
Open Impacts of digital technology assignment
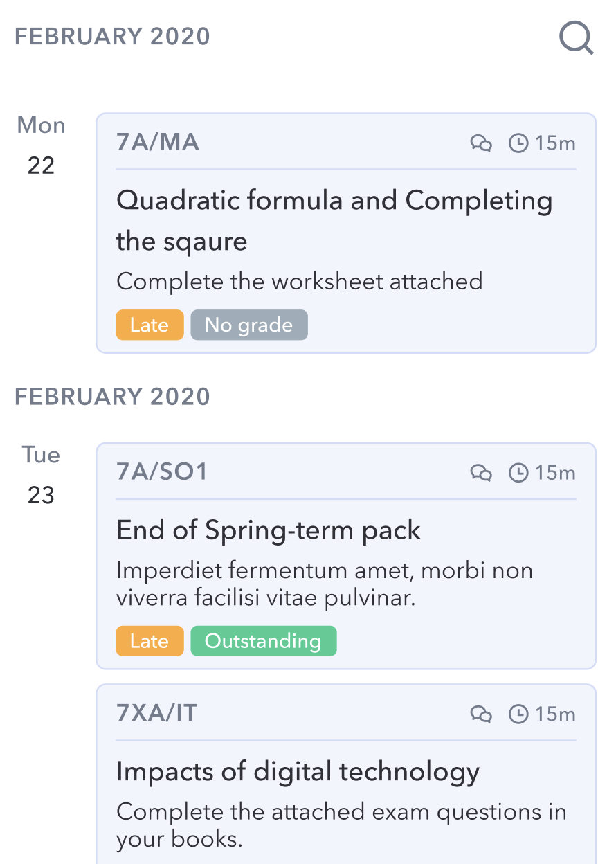click(x=298, y=771)
